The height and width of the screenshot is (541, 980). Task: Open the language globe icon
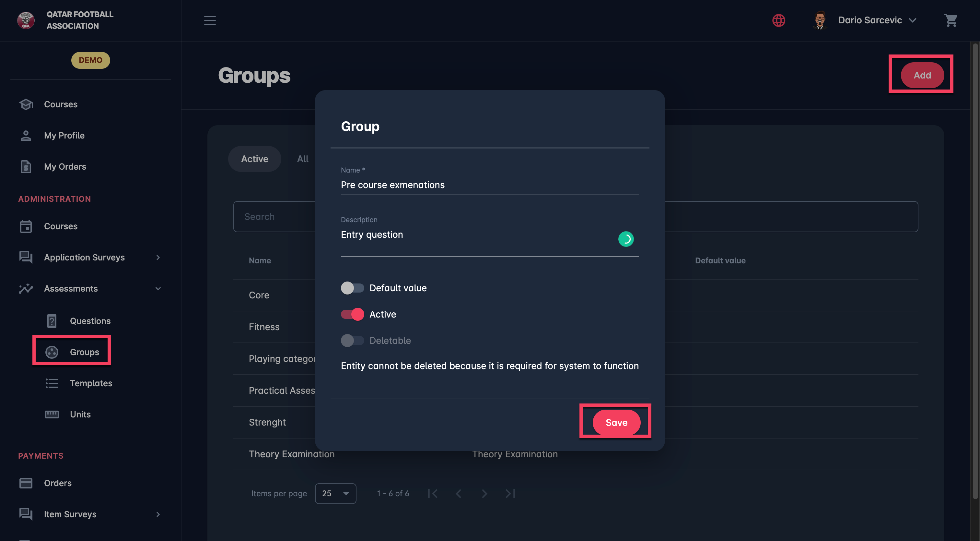[x=778, y=20]
